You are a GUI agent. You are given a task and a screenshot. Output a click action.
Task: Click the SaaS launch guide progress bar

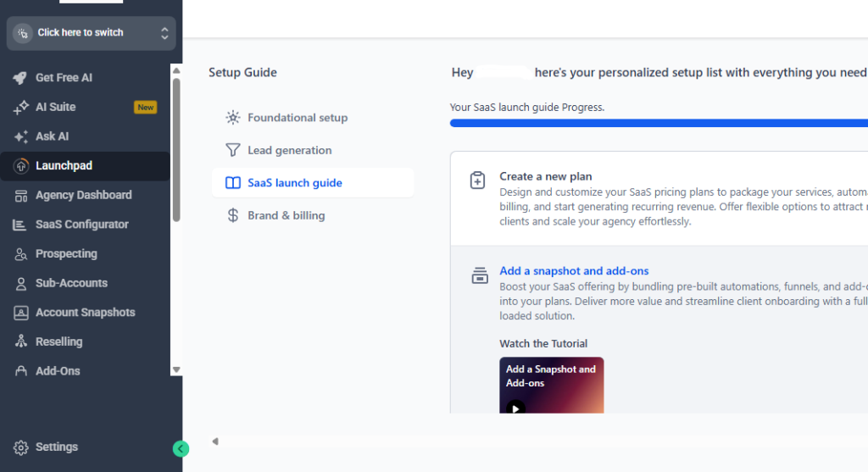pyautogui.click(x=659, y=124)
